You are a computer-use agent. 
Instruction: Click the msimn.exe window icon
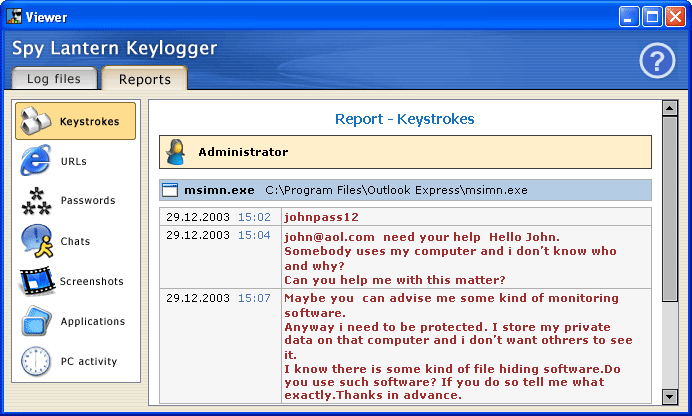(170, 190)
